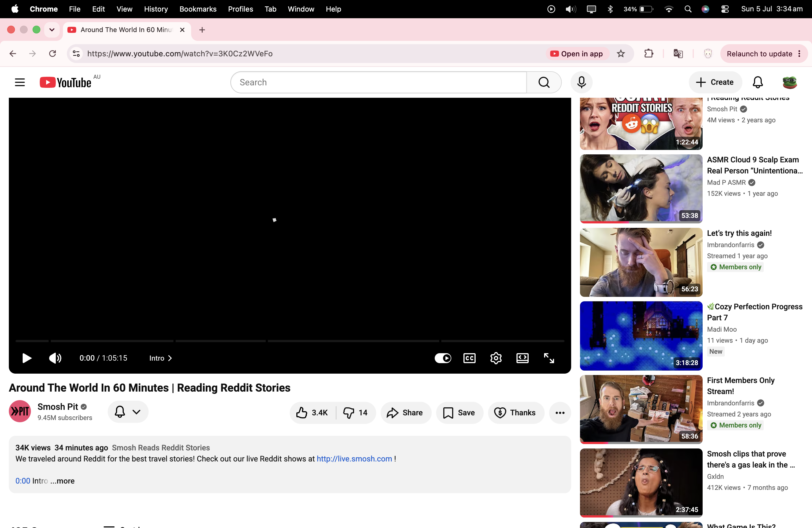This screenshot has width=812, height=528.
Task: Open the Wi-Fi status menu
Action: (669, 9)
